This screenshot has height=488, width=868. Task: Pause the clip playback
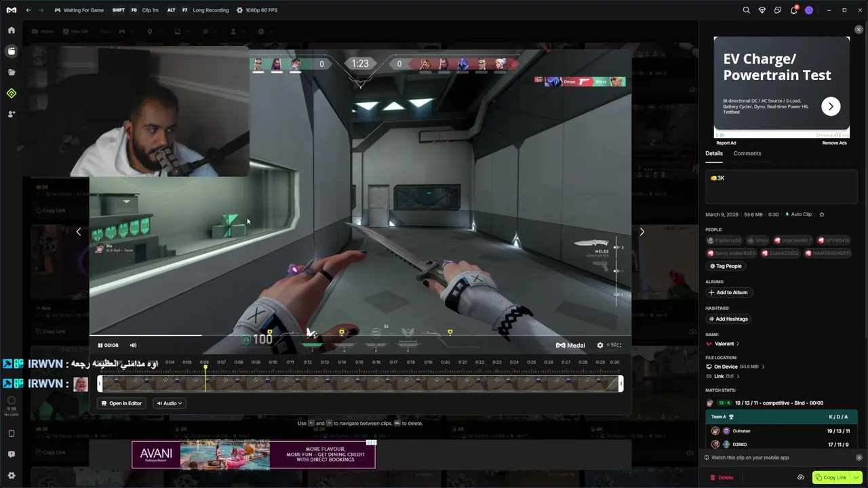pos(100,345)
